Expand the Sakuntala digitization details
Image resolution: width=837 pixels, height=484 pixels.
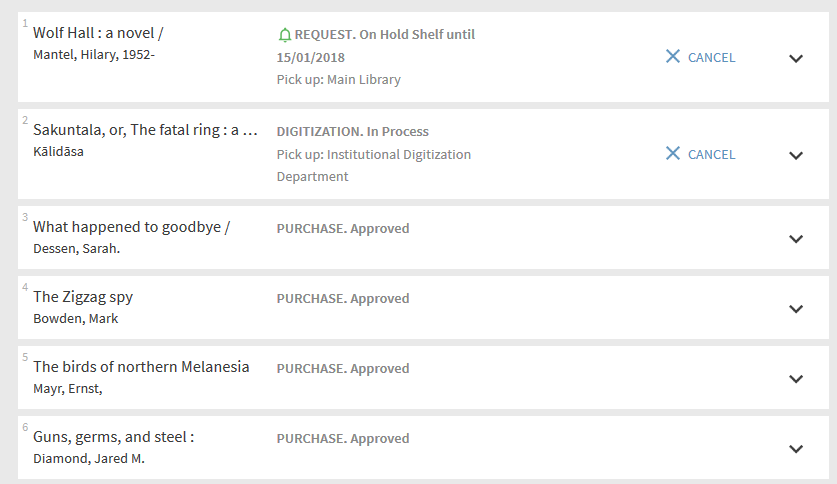796,155
